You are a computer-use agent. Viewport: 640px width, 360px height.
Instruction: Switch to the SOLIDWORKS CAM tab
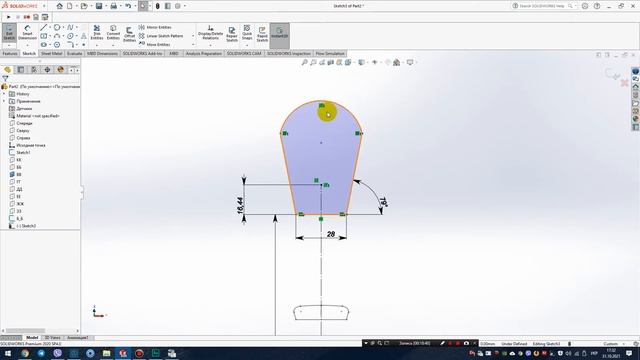click(244, 53)
